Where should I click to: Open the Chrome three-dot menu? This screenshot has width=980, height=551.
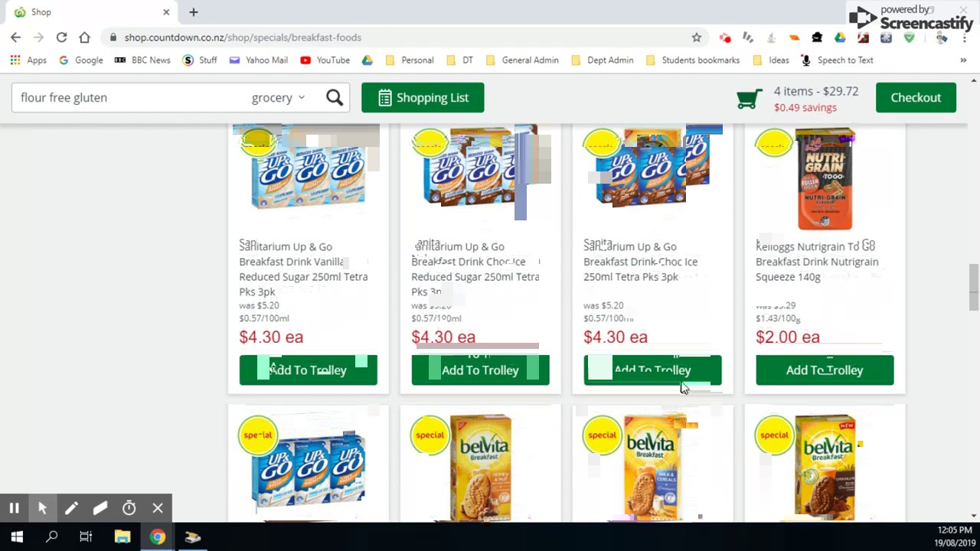pos(965,37)
